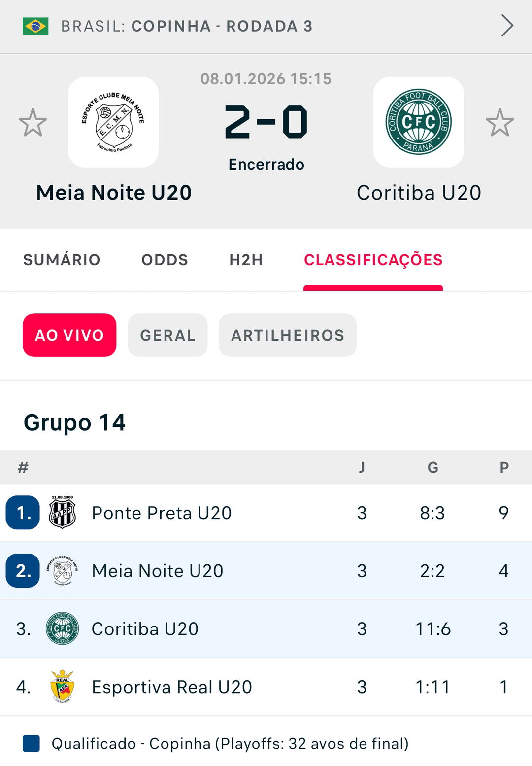Favorite Coritiba U20 with the star
The height and width of the screenshot is (766, 532).
[x=499, y=123]
